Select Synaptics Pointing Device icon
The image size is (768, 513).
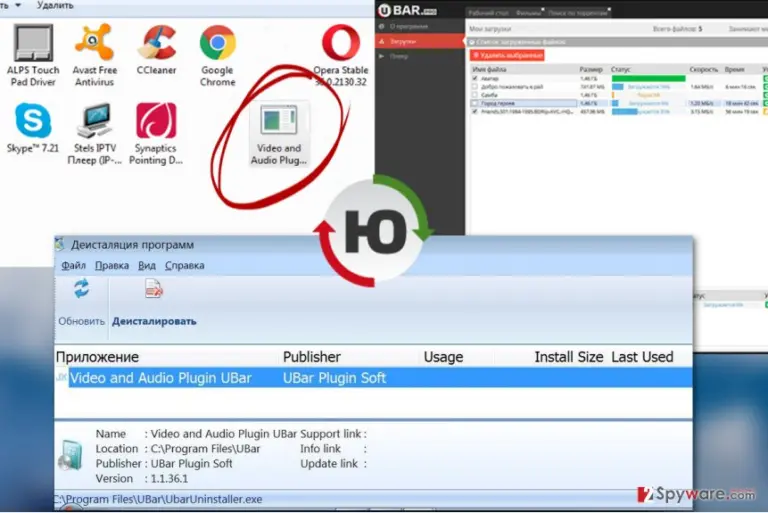(156, 121)
